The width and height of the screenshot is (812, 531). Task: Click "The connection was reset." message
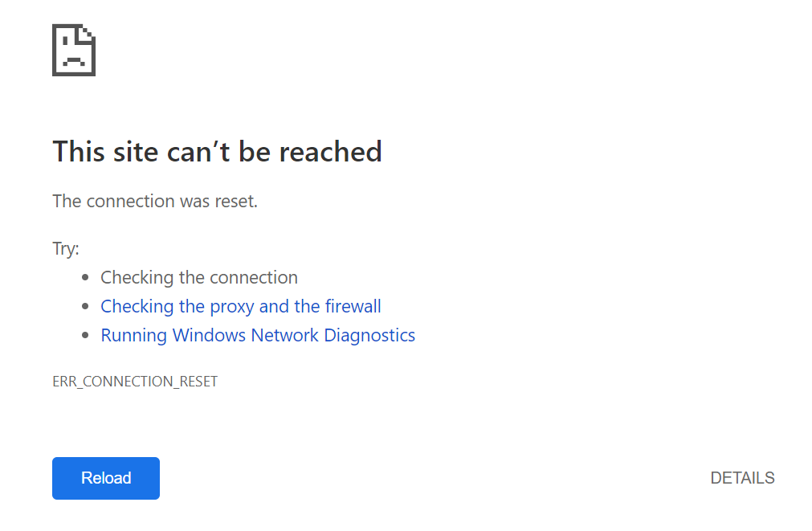(155, 201)
